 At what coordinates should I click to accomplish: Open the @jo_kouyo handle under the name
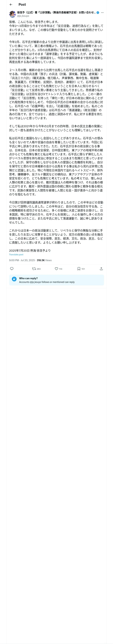pyautogui.click(x=23, y=16)
